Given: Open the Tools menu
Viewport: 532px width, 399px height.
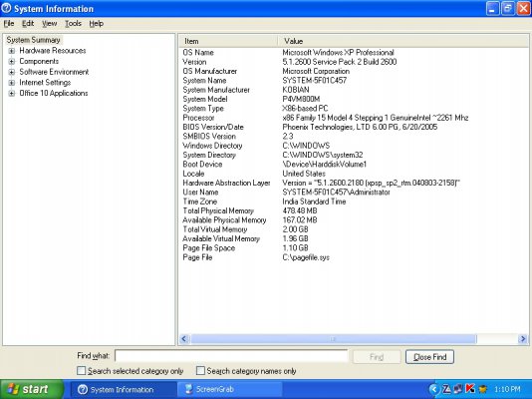Looking at the screenshot, I should point(73,23).
